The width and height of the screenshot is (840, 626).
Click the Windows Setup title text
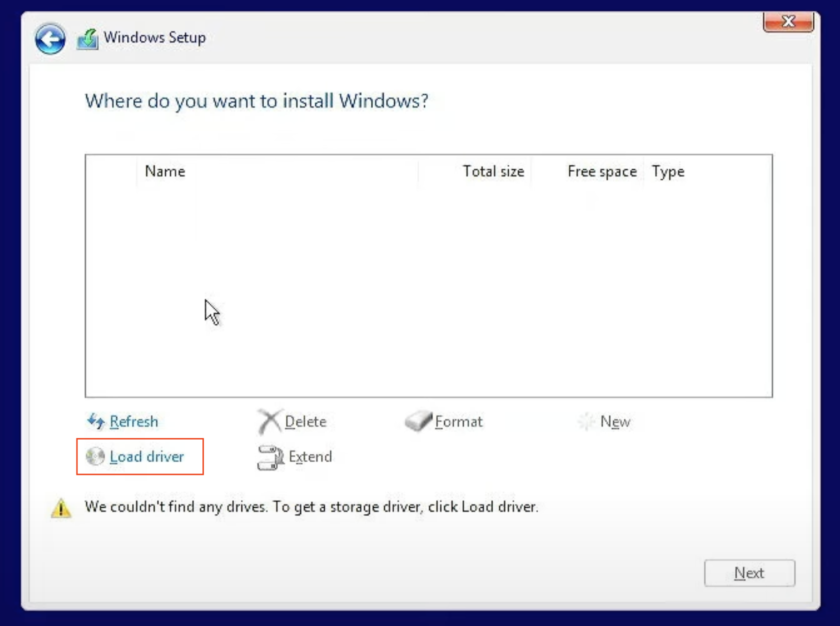click(x=155, y=38)
